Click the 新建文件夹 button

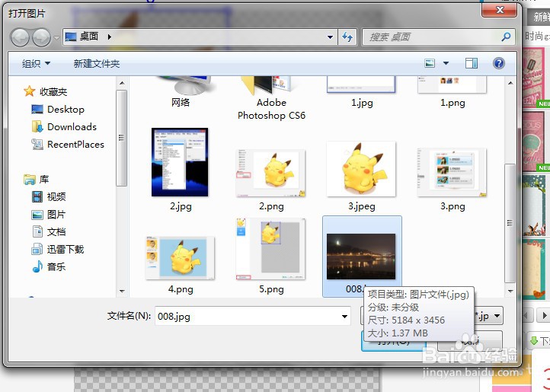pyautogui.click(x=97, y=63)
